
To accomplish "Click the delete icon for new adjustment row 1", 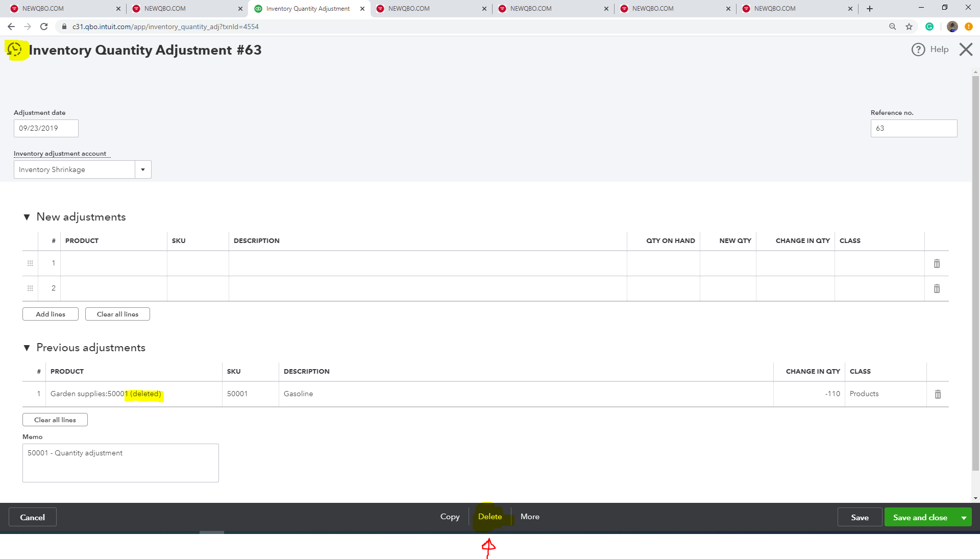I will pyautogui.click(x=936, y=263).
